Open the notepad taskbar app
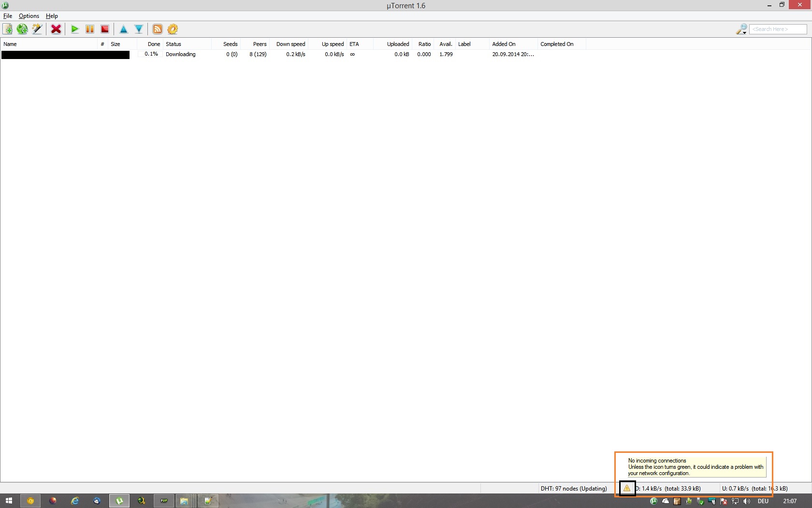This screenshot has height=508, width=812. 208,501
